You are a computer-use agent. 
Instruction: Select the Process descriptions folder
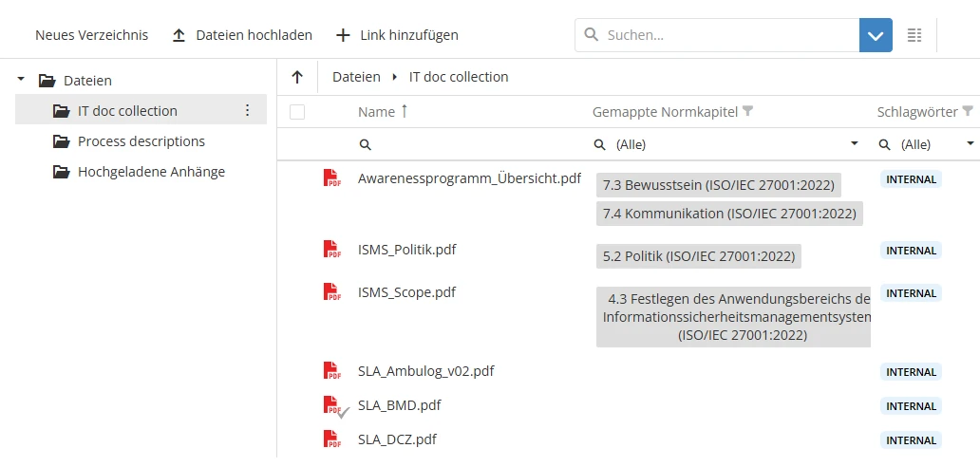(x=141, y=141)
